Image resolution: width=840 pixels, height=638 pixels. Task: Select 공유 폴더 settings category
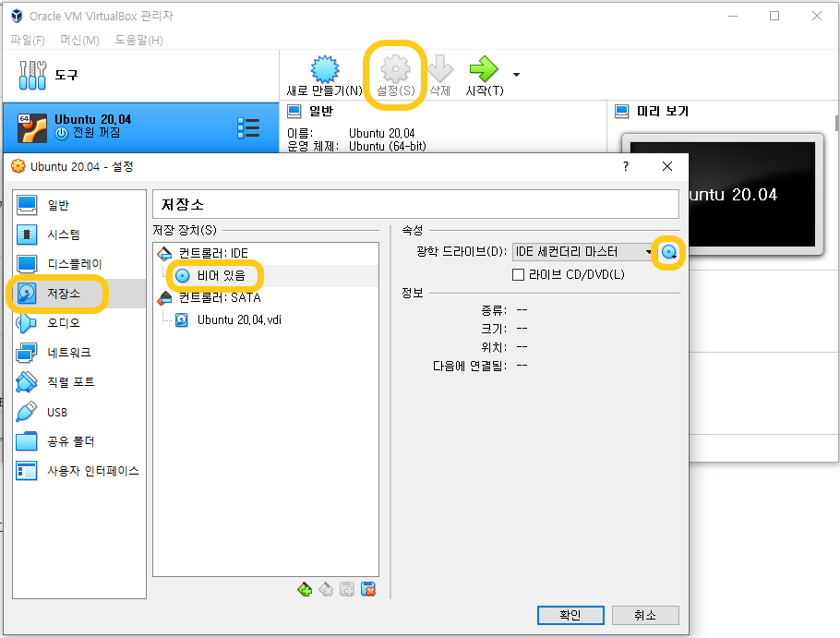coord(79,441)
